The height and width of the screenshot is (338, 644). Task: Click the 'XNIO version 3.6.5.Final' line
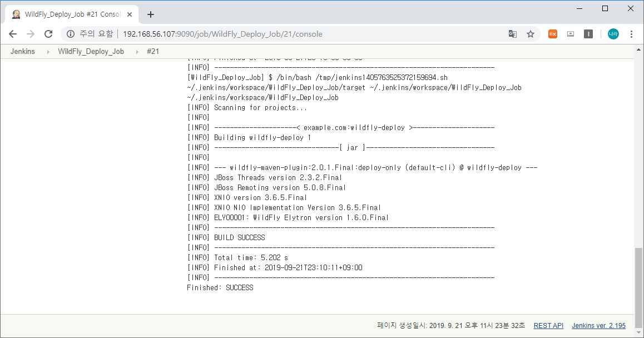click(x=247, y=197)
